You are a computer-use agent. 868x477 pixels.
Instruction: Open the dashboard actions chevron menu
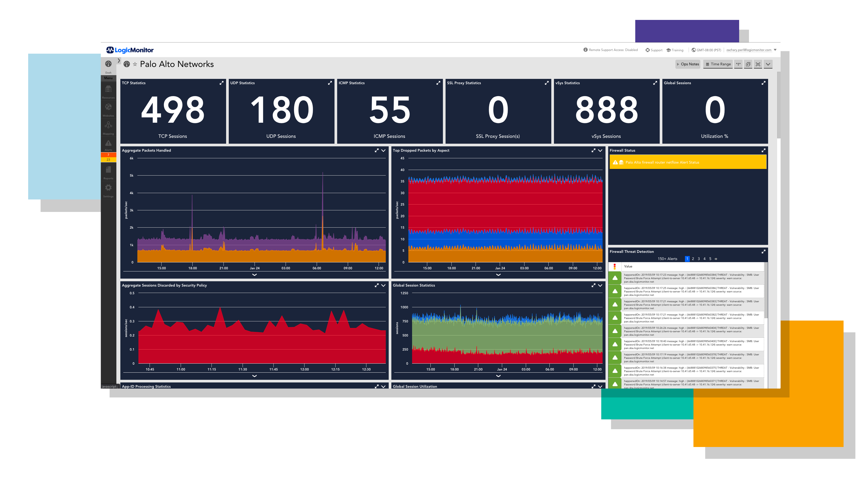pos(768,64)
